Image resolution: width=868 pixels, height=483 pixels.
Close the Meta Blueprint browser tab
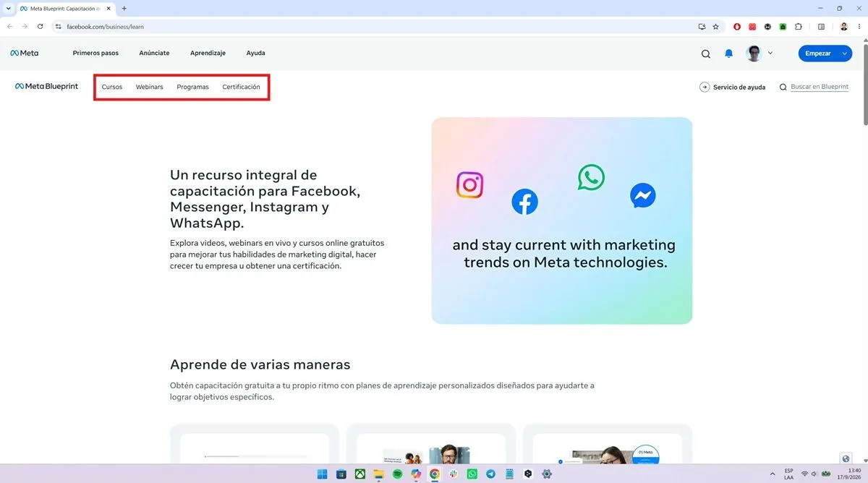point(110,8)
